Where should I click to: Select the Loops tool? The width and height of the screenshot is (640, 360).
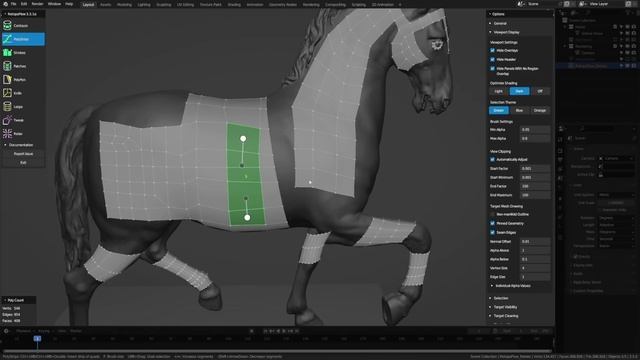click(23, 107)
